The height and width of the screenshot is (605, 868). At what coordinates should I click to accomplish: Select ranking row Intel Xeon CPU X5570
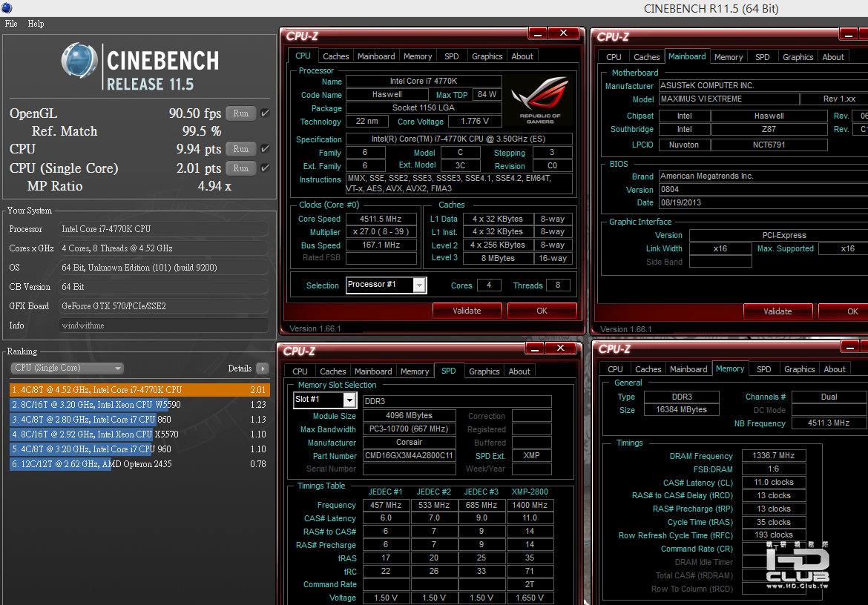click(x=139, y=434)
